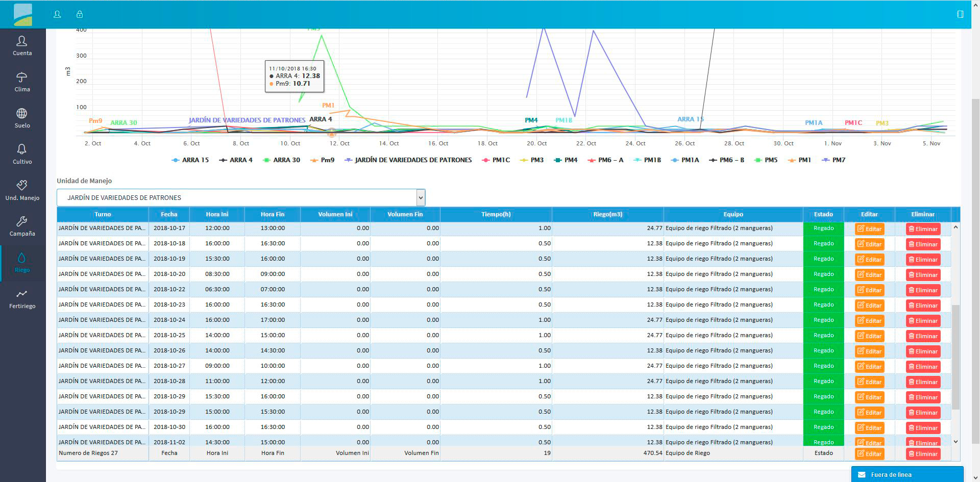980x482 pixels.
Task: Edit the 2018-10-20 irrigation row
Action: pos(869,275)
